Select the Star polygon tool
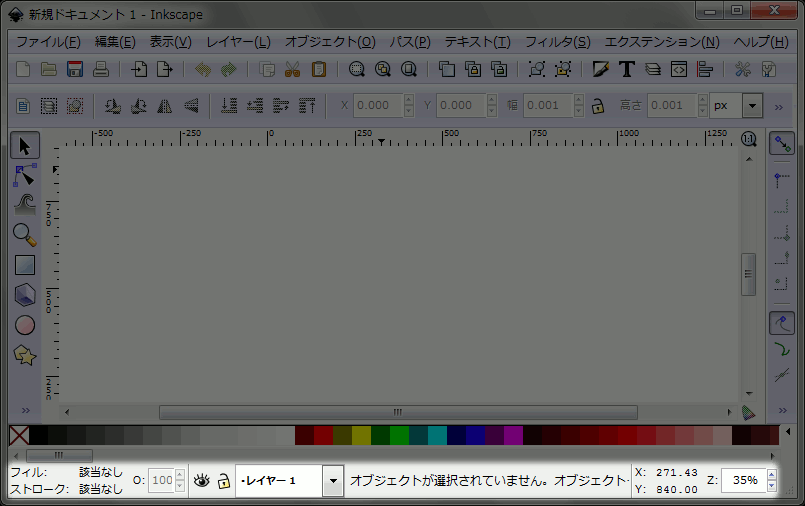Image resolution: width=805 pixels, height=506 pixels. click(x=25, y=355)
